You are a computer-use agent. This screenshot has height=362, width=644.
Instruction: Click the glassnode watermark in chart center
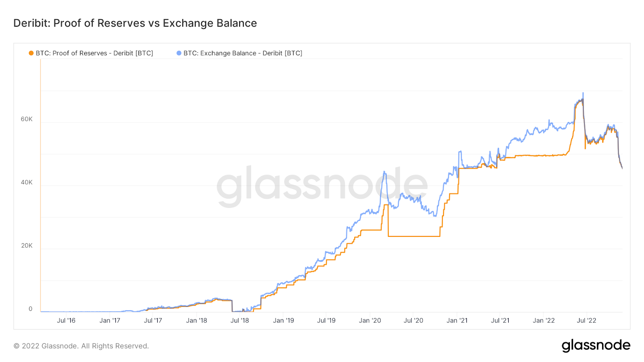[322, 186]
